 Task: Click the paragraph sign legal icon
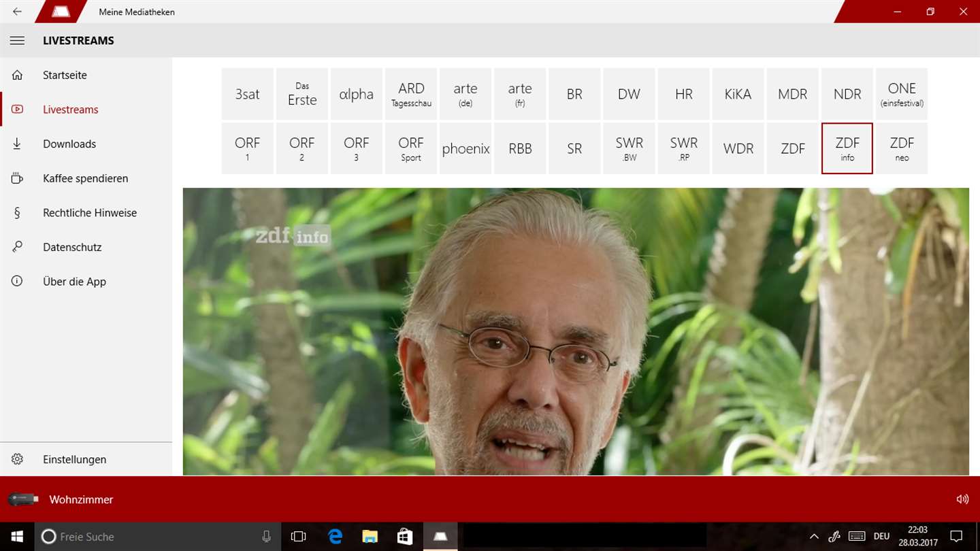point(17,213)
